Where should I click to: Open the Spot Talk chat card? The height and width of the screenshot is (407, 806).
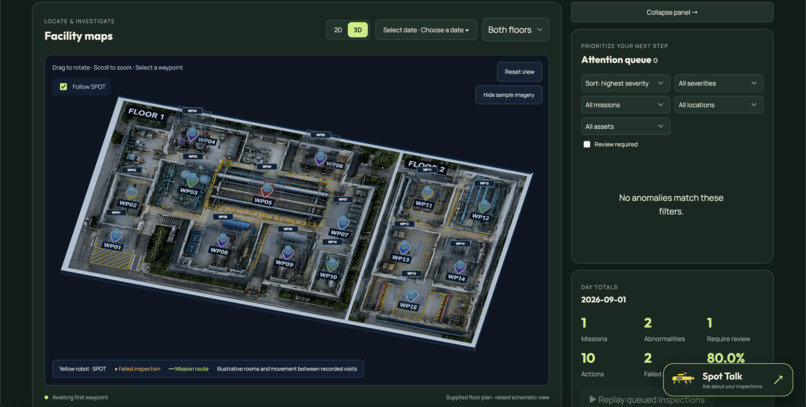(x=728, y=380)
